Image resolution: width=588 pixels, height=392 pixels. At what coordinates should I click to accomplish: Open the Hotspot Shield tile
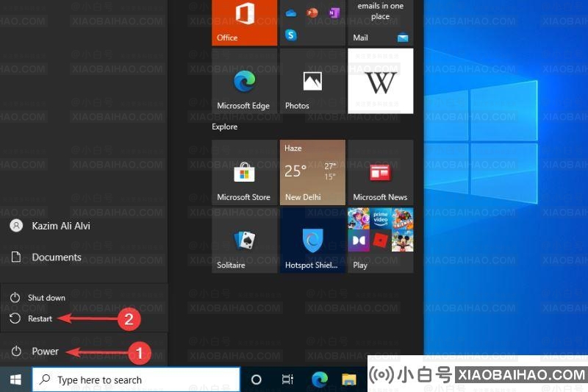[x=312, y=240]
